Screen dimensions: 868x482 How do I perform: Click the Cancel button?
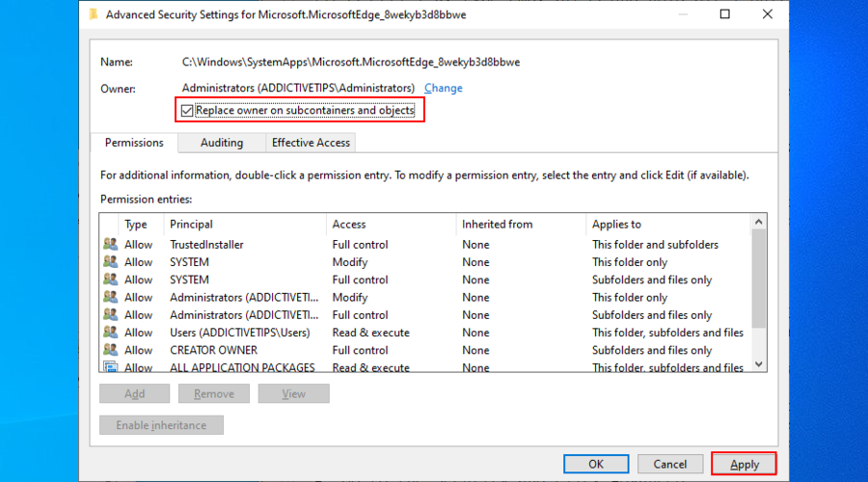[x=670, y=465]
